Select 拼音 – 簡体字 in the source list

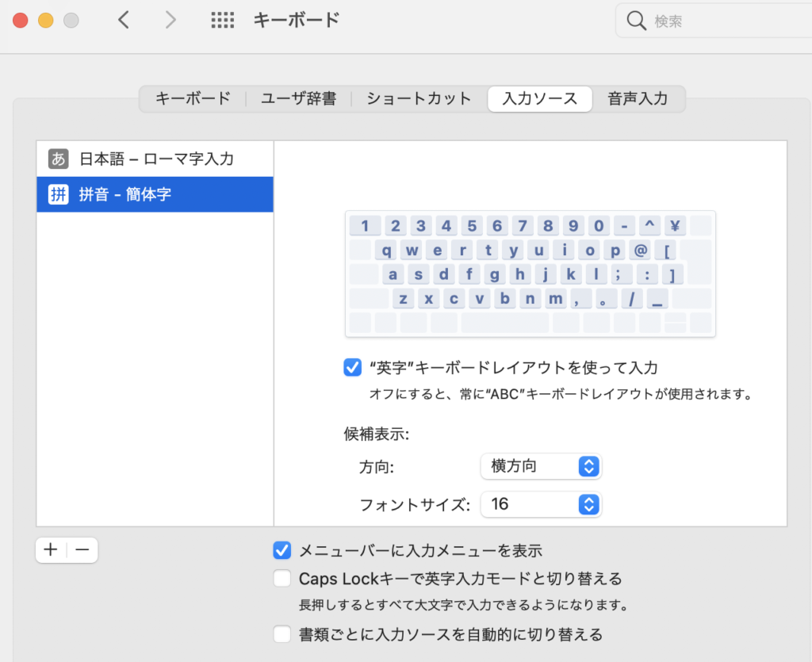click(155, 194)
